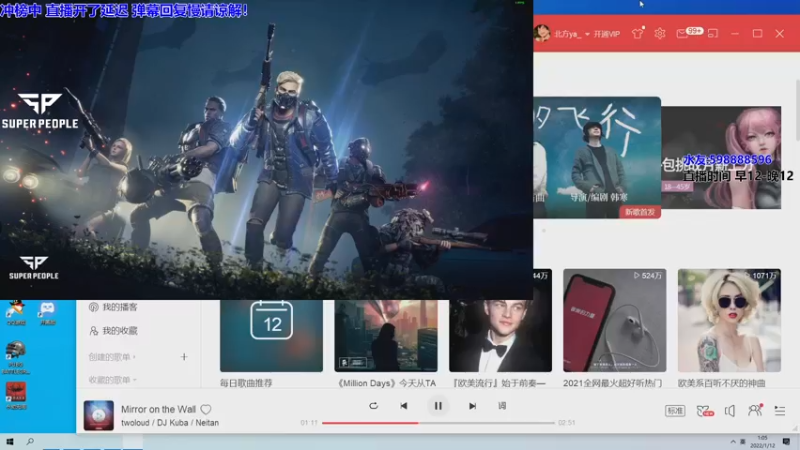The height and width of the screenshot is (450, 800).
Task: Click the QQ penguin desktop icon
Action: point(16,312)
